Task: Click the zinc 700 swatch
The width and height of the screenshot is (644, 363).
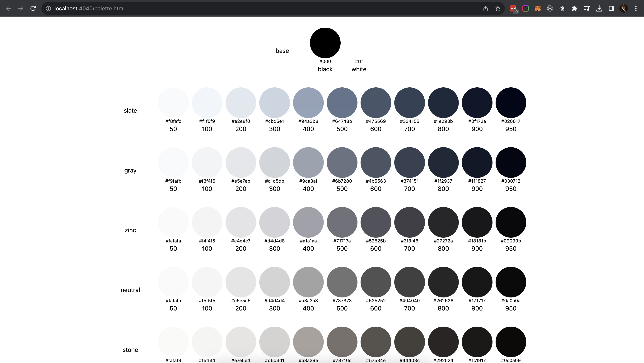Action: (409, 222)
